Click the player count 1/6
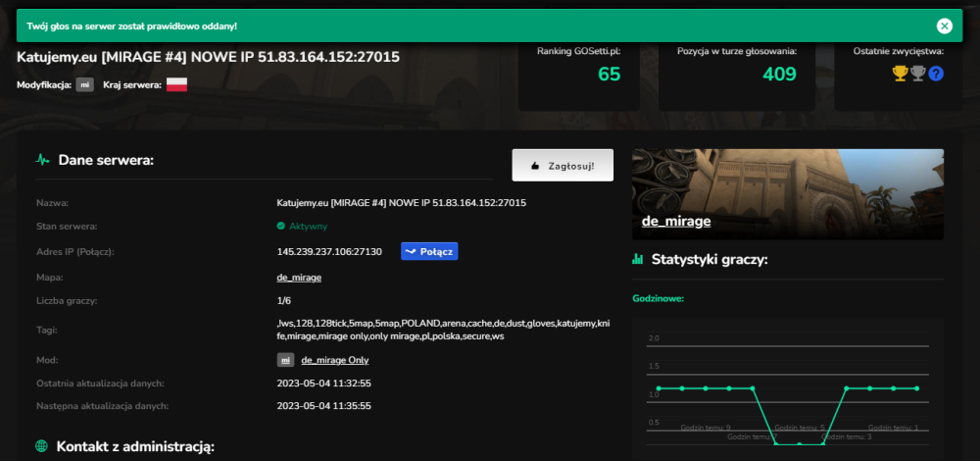This screenshot has height=461, width=980. tap(284, 301)
